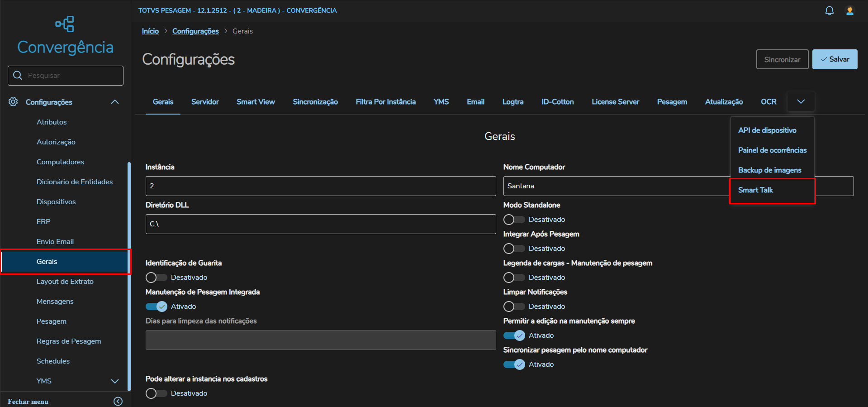
Task: Click the Diretório DLL input field
Action: pyautogui.click(x=320, y=224)
